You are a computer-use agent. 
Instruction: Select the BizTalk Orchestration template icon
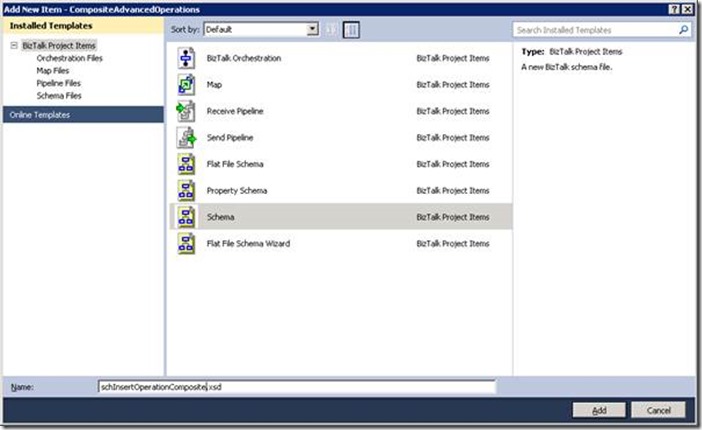click(x=186, y=58)
